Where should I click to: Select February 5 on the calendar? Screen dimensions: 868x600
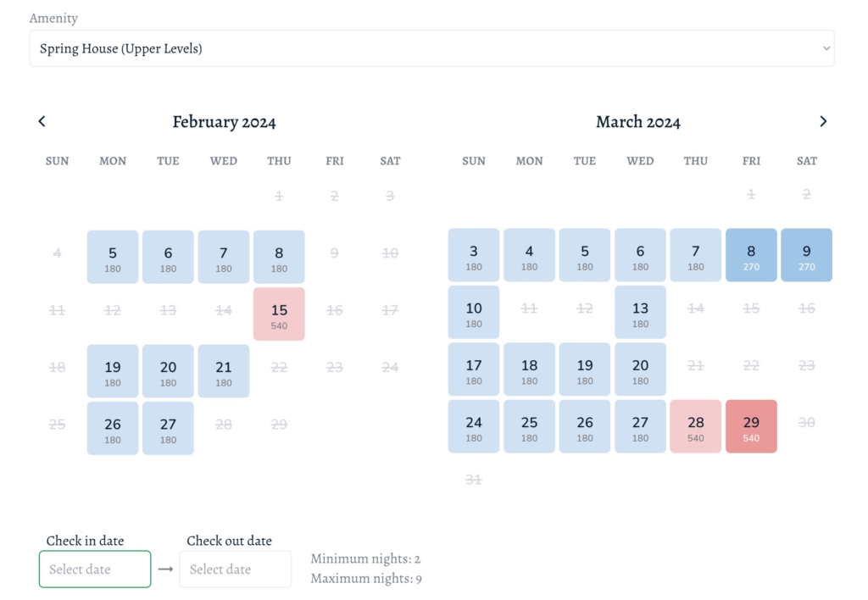(x=113, y=257)
